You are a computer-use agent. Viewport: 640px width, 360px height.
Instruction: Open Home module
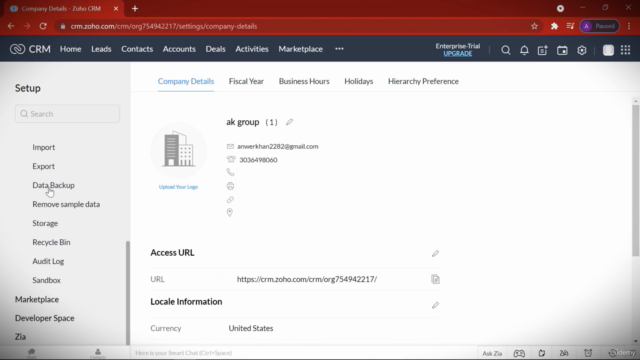point(71,49)
